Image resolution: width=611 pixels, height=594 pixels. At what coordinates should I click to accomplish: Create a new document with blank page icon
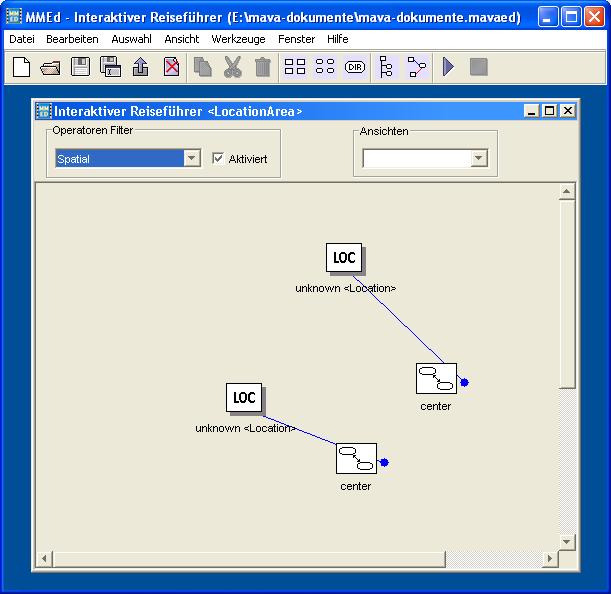21,67
